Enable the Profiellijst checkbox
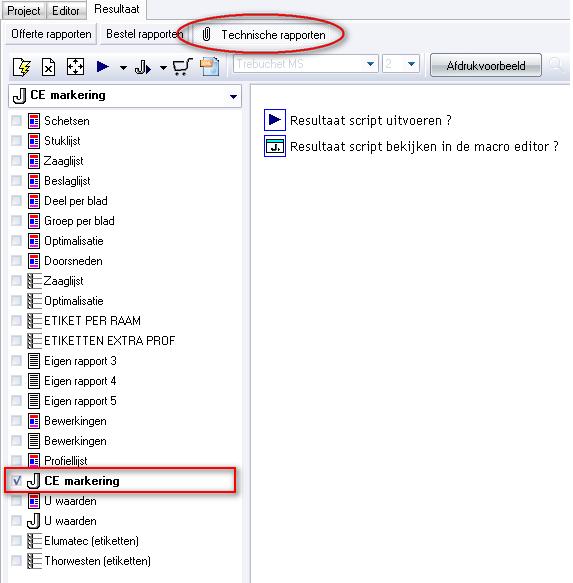 click(x=16, y=460)
